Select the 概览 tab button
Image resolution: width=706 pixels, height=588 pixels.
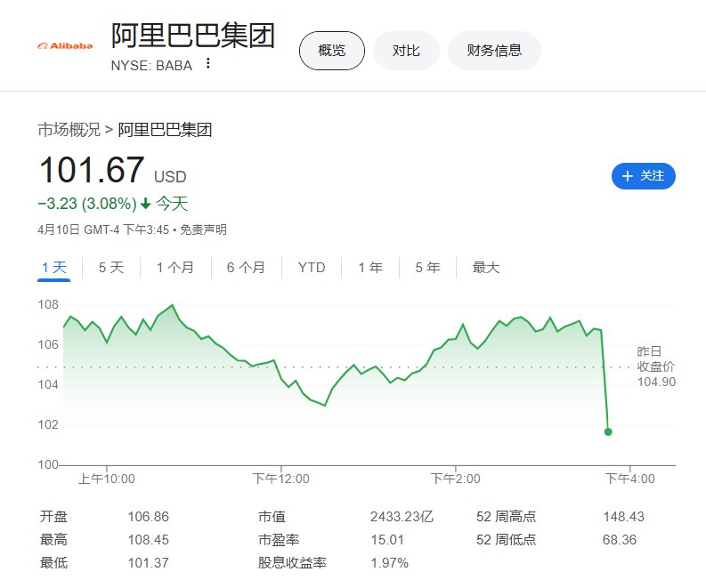click(x=332, y=51)
